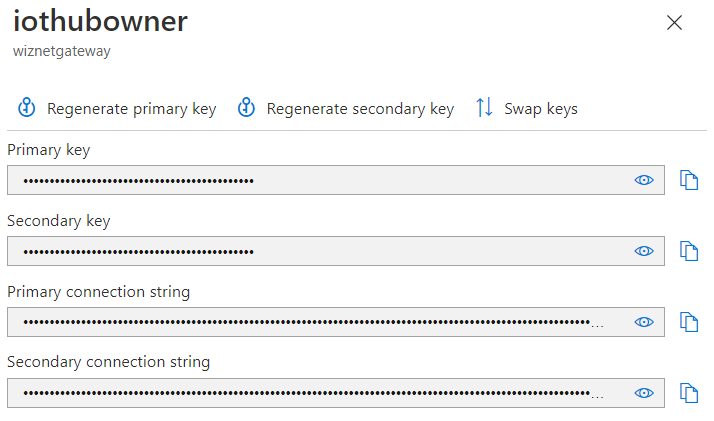714x421 pixels.
Task: Focus the Secondary key field
Action: point(336,251)
